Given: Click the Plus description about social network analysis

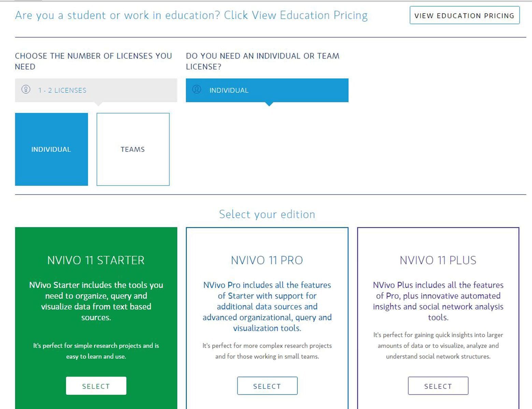Looking at the screenshot, I should (x=438, y=301).
